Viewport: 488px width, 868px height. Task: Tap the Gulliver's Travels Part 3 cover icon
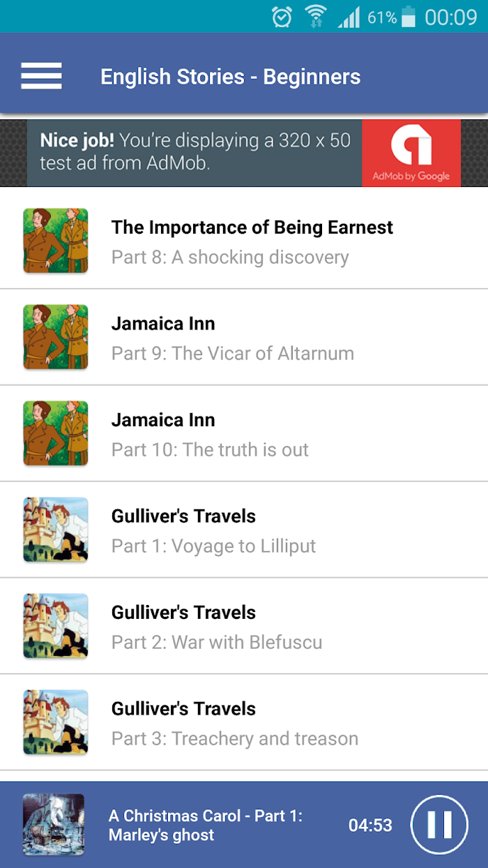56,722
